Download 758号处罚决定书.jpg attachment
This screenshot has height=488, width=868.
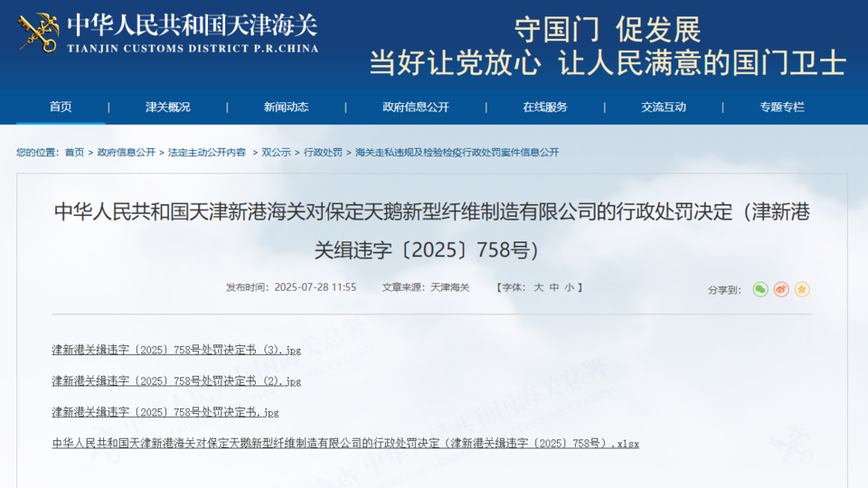tap(165, 412)
